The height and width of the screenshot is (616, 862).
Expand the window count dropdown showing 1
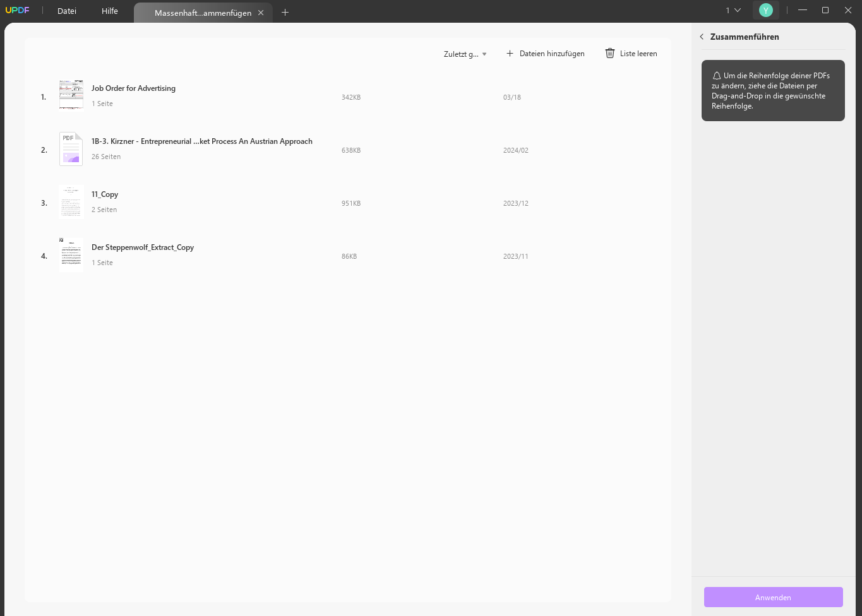[x=733, y=10]
